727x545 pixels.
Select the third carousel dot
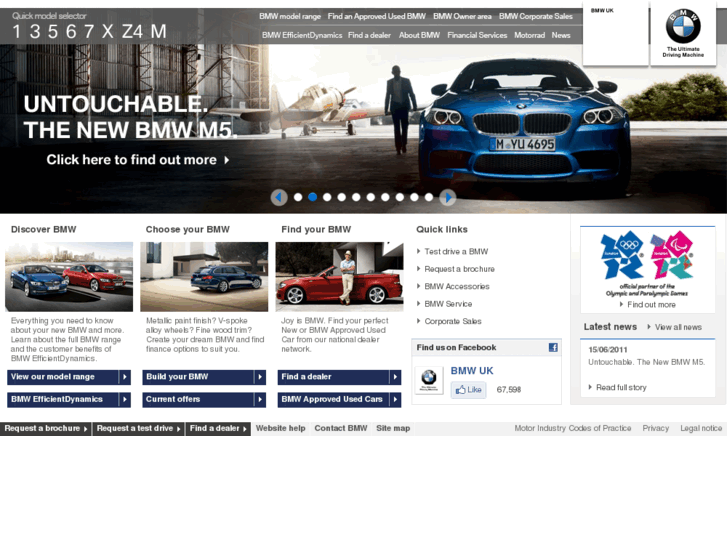click(327, 197)
